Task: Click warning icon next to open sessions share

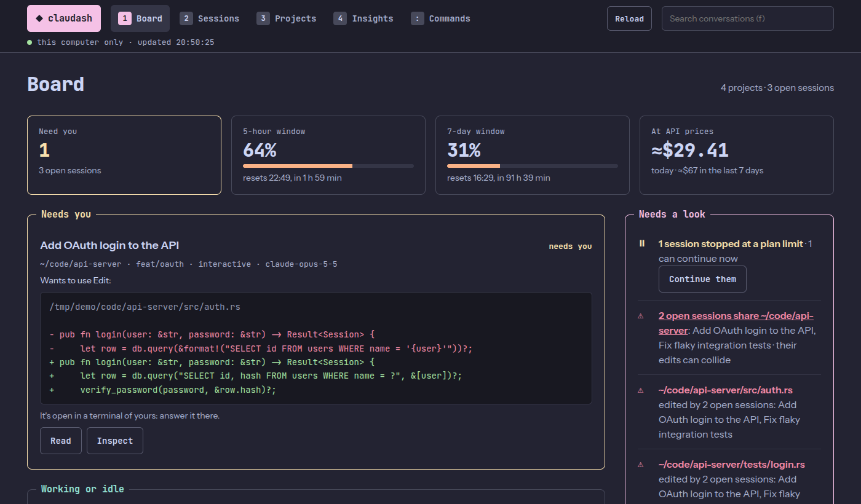Action: point(641,316)
